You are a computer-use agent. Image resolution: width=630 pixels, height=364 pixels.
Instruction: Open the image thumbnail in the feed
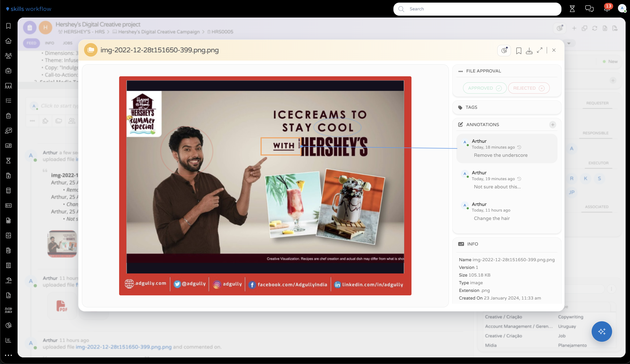(62, 244)
